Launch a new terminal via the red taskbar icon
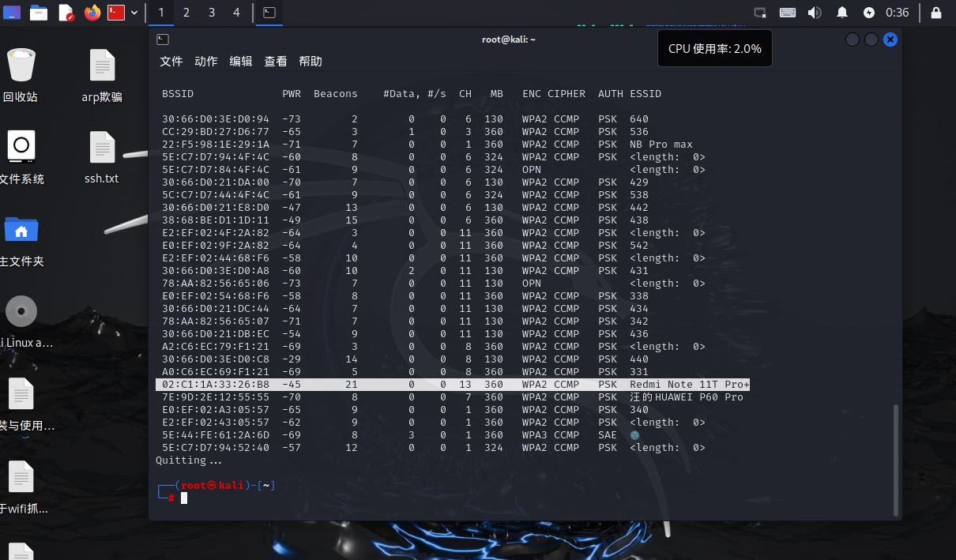Screen dimensions: 956x560 115,13
